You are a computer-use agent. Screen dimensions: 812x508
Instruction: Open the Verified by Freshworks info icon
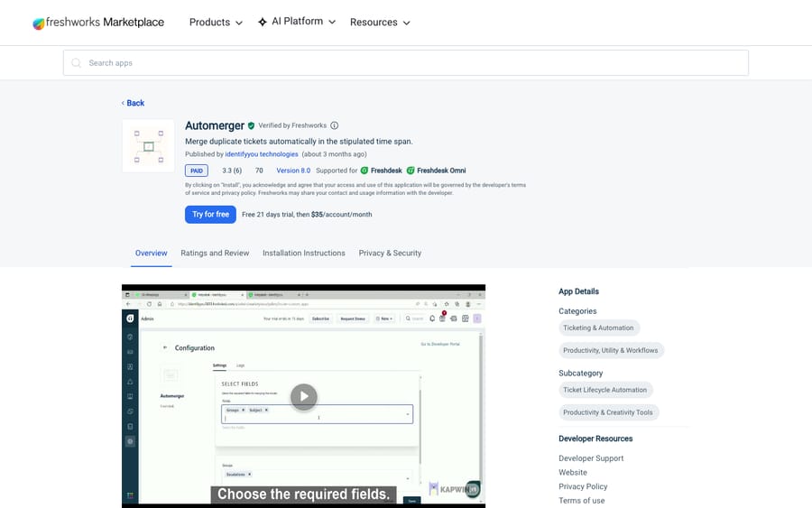click(x=335, y=125)
